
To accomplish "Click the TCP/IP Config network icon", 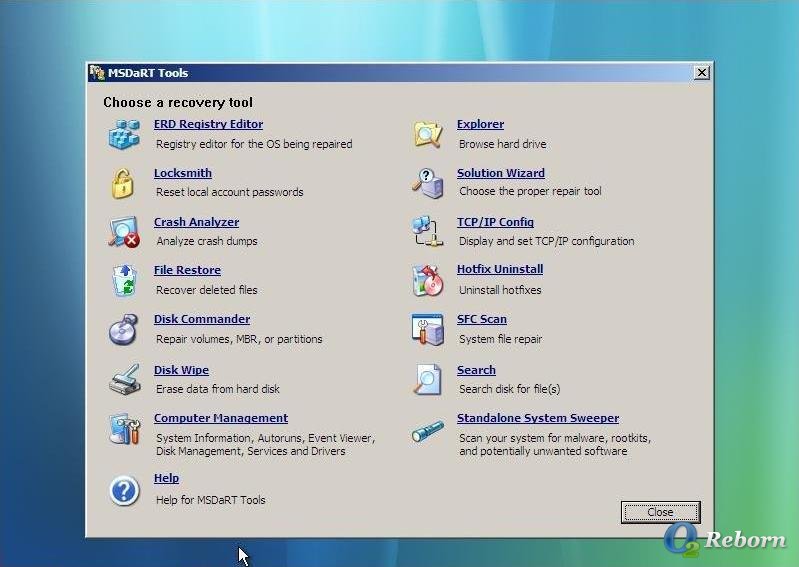I will tap(427, 232).
